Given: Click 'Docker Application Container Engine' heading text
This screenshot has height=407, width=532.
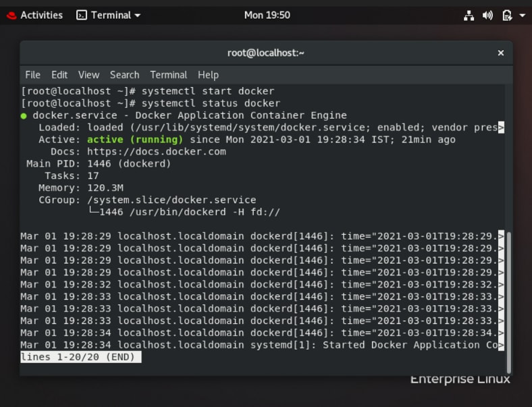Looking at the screenshot, I should [241, 115].
